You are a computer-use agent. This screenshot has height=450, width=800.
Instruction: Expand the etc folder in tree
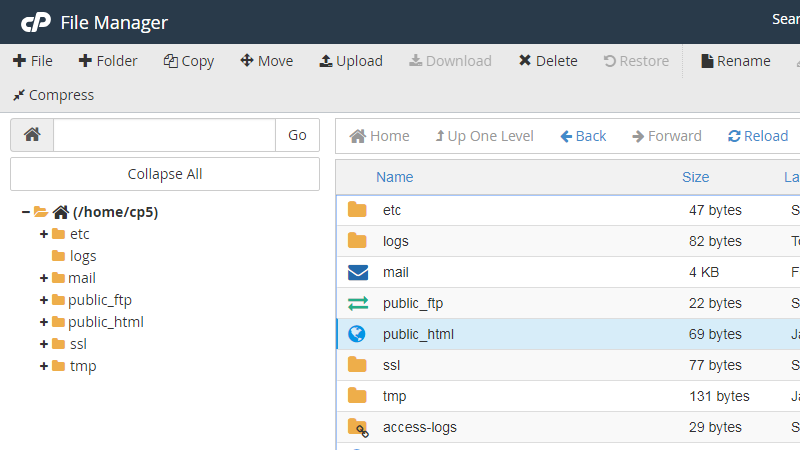44,234
